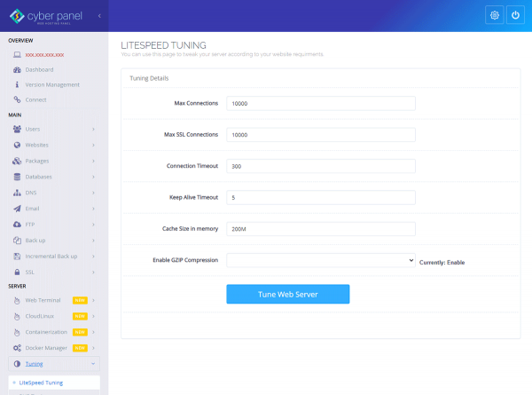Click the Tuning half-circle icon

(17, 364)
